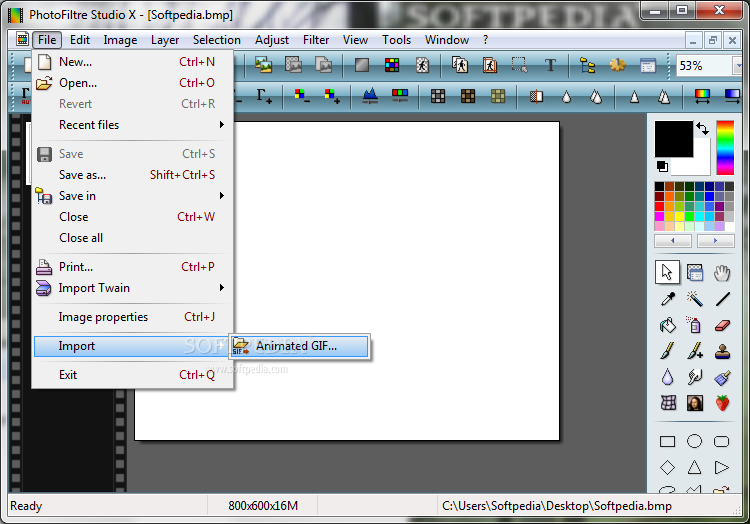
Task: Open the ? help menu
Action: pos(485,40)
